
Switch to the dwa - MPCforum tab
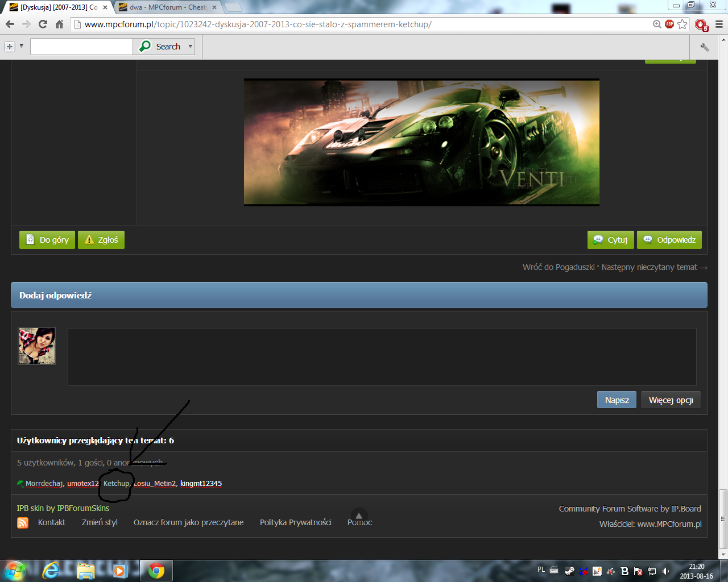tap(167, 7)
